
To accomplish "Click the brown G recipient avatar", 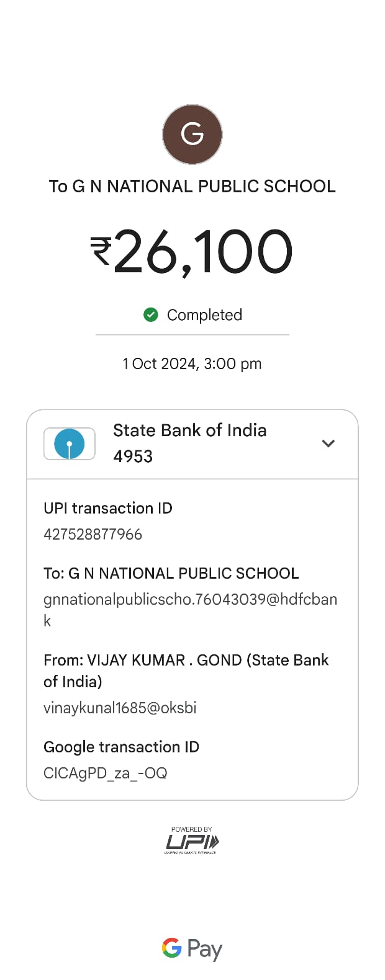I will pyautogui.click(x=192, y=135).
